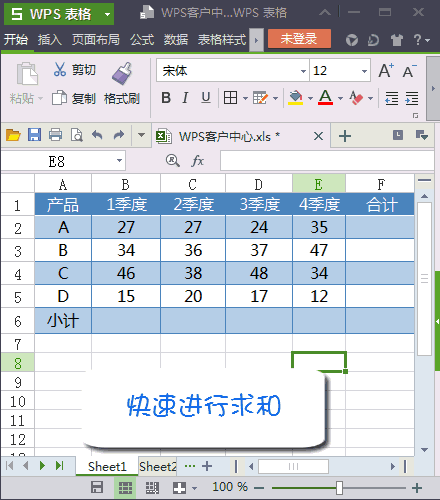The height and width of the screenshot is (500, 440).
Task: Zoom in with plus button
Action: coord(417,488)
